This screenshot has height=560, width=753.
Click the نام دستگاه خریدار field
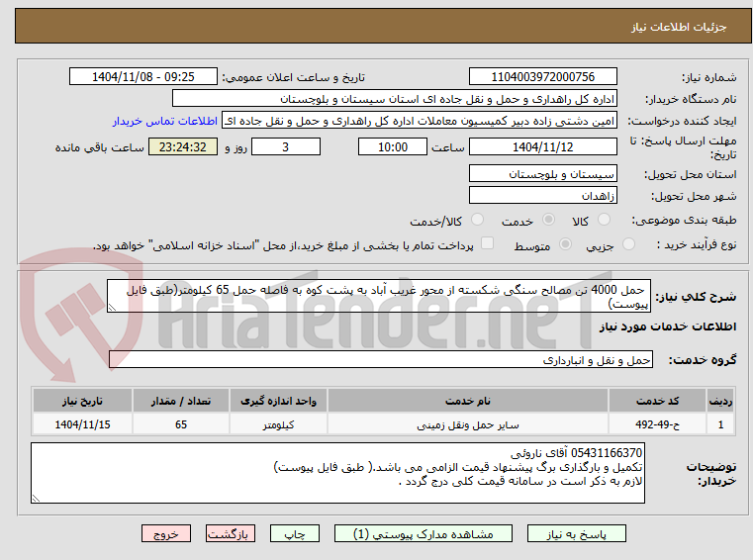394,99
